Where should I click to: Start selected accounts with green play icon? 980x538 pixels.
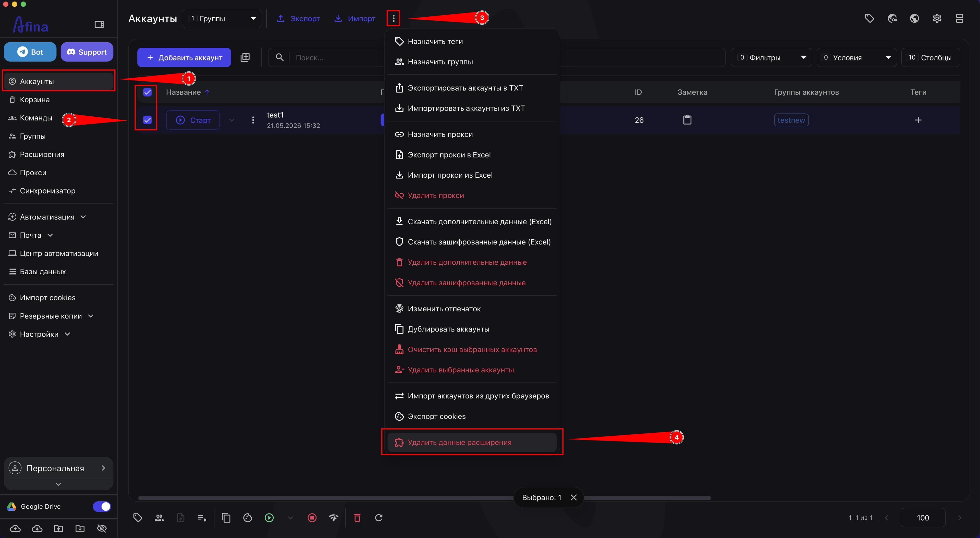click(x=269, y=517)
